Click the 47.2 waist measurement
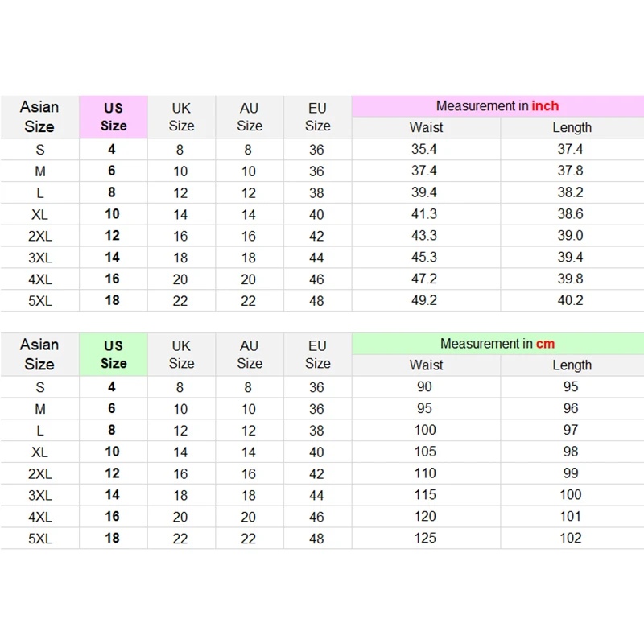 [x=426, y=279]
